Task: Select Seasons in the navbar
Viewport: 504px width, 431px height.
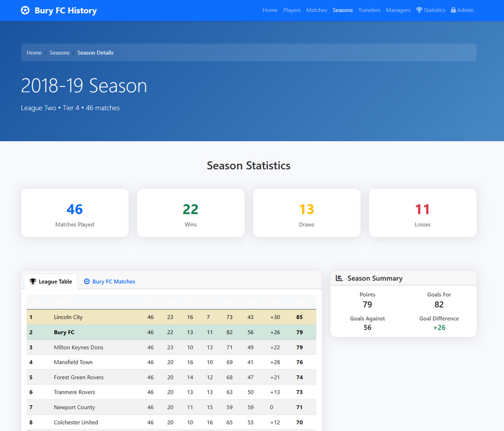Action: [x=343, y=10]
